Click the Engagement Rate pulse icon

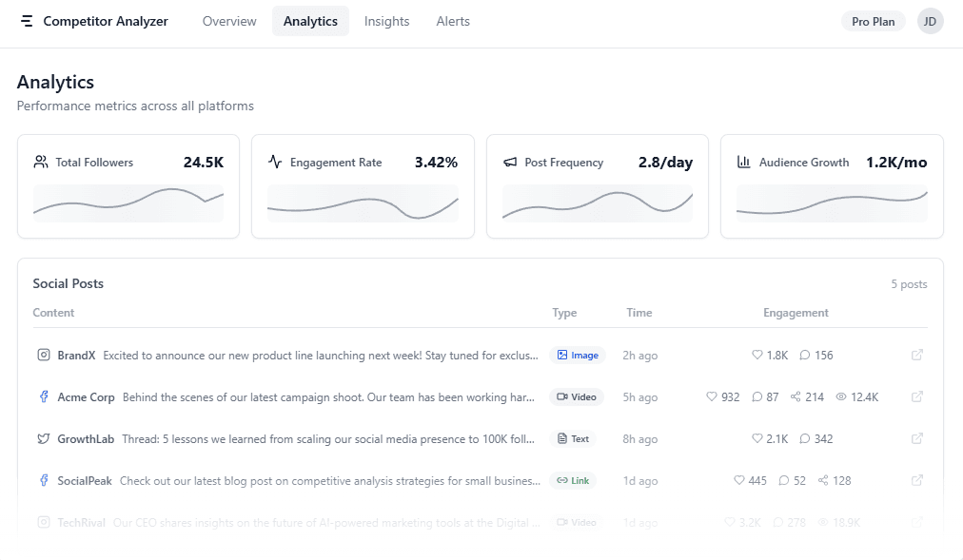pos(275,162)
